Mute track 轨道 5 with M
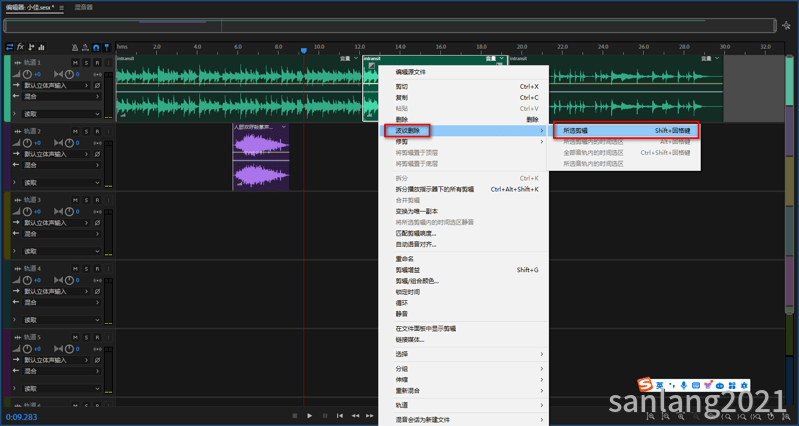The width and height of the screenshot is (799, 426). point(75,337)
